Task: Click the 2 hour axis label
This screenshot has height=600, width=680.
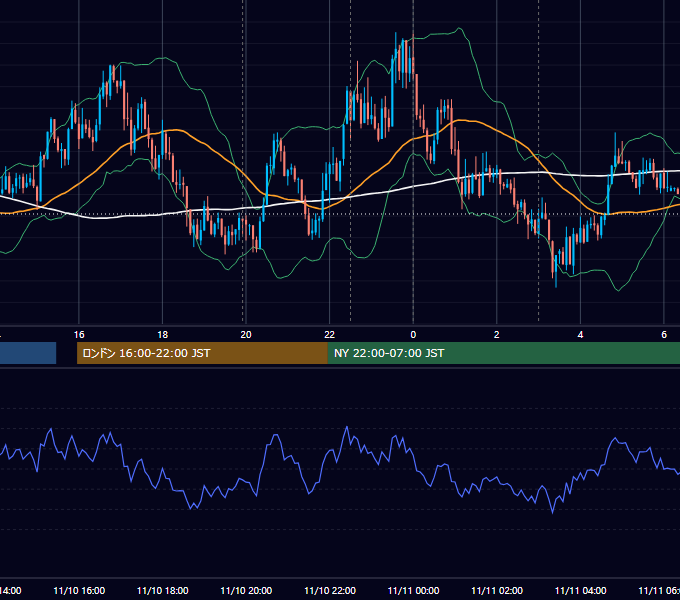Action: click(x=497, y=335)
